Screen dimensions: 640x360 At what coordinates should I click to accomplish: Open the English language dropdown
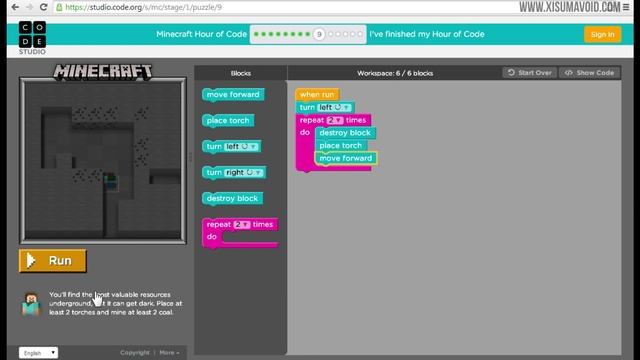coord(38,353)
